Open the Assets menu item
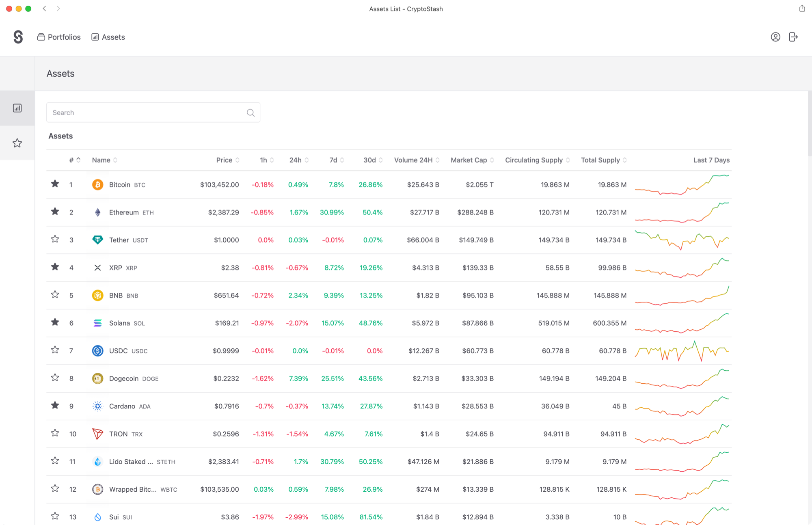812x525 pixels. 108,37
